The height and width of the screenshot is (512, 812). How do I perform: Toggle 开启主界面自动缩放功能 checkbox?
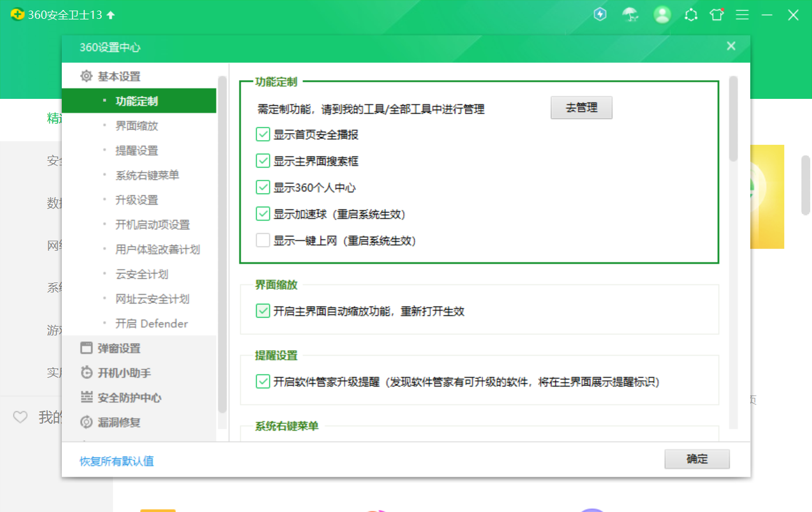point(263,311)
